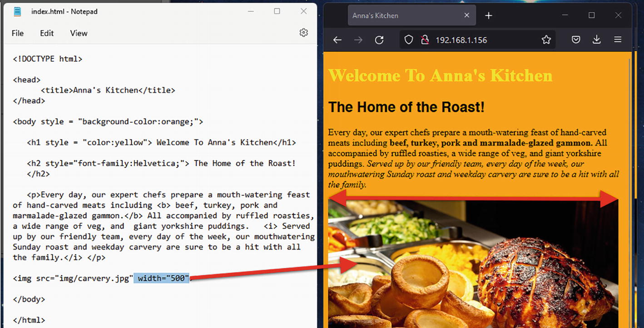Open Notepad settings gear icon
Image resolution: width=644 pixels, height=328 pixels.
coord(303,33)
